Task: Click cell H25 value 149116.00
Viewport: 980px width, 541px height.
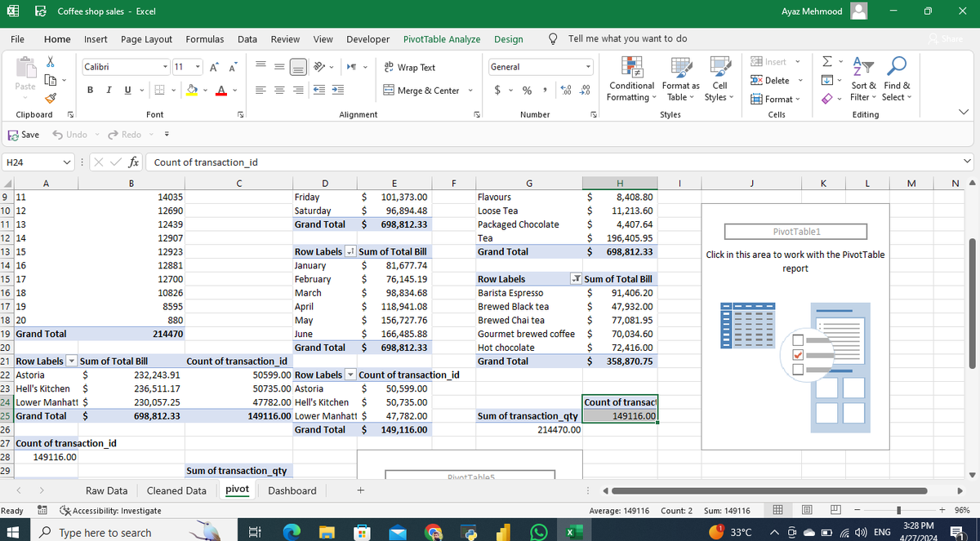Action: coord(620,416)
